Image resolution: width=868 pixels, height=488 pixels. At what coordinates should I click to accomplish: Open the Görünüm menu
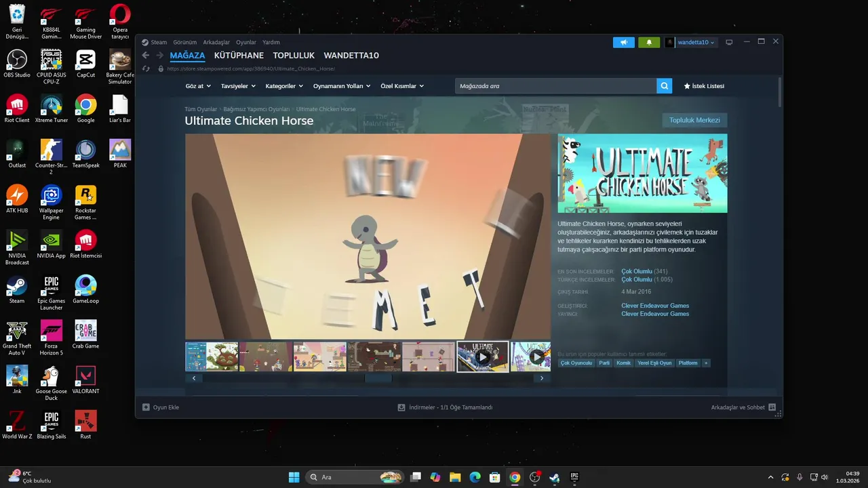[x=184, y=42]
